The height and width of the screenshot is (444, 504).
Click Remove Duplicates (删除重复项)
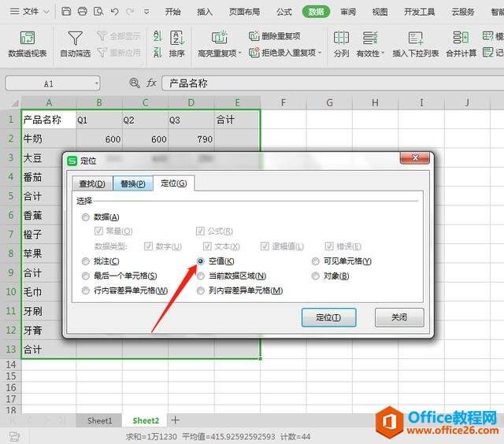point(275,35)
